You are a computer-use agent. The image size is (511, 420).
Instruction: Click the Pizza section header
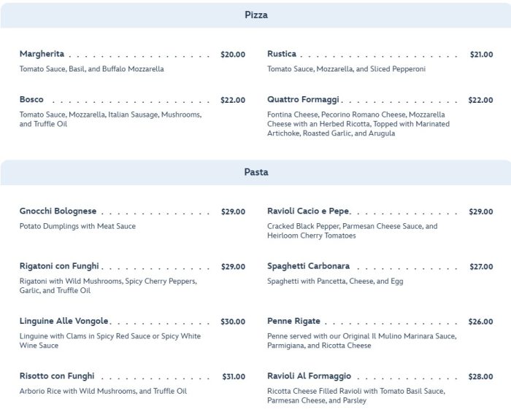(255, 15)
